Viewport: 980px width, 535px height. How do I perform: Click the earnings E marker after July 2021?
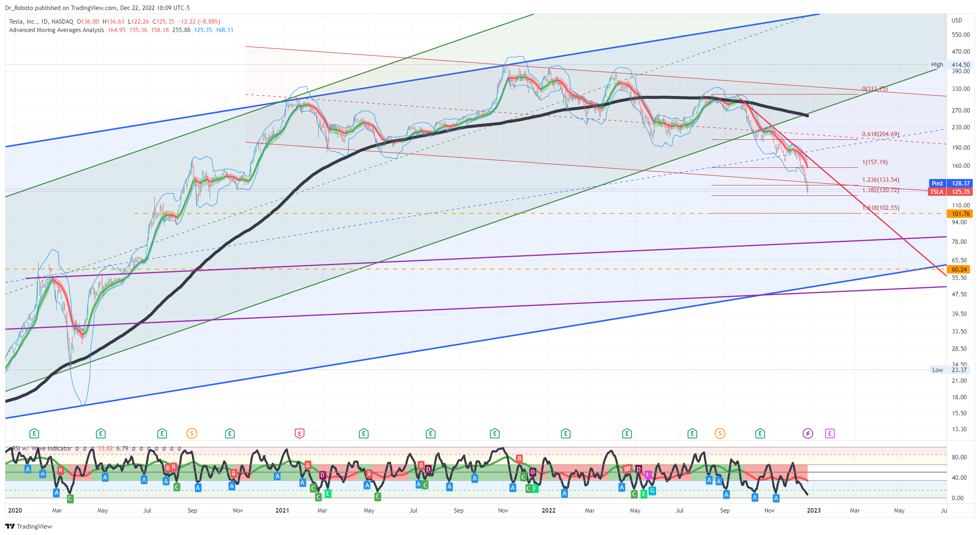pyautogui.click(x=430, y=433)
